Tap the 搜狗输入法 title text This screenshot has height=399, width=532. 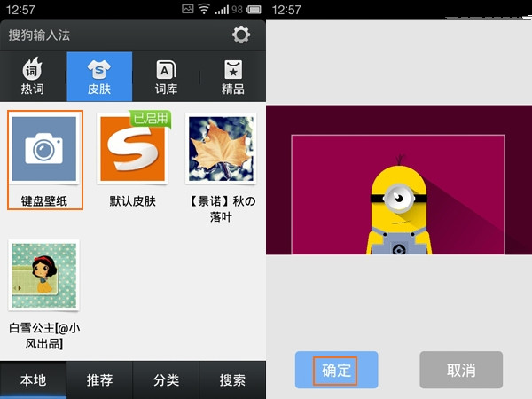coord(39,35)
